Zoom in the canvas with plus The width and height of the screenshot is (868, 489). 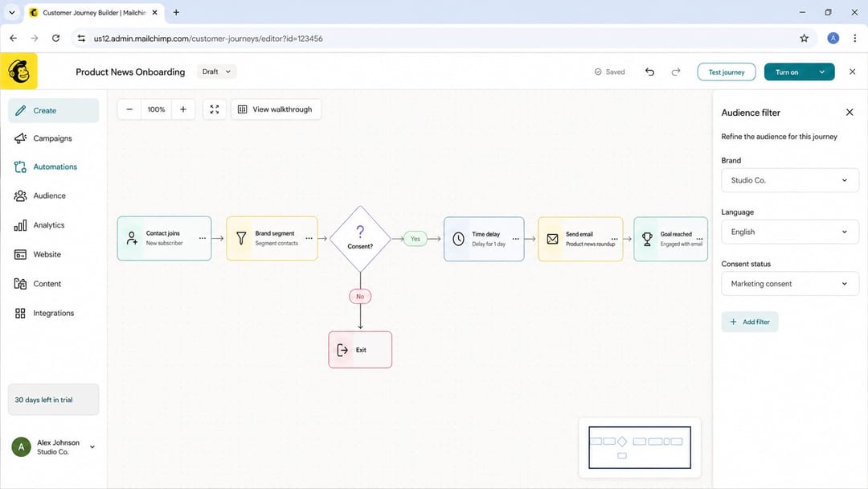click(x=183, y=109)
